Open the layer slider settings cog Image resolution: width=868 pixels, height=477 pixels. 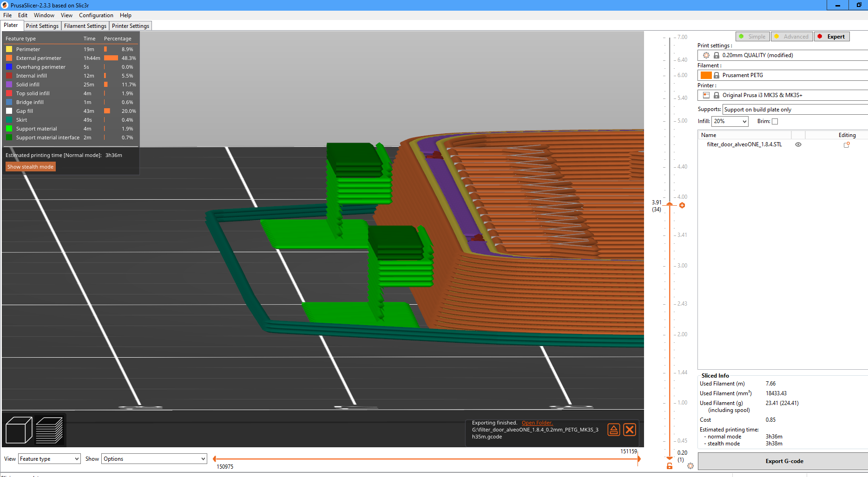point(690,466)
